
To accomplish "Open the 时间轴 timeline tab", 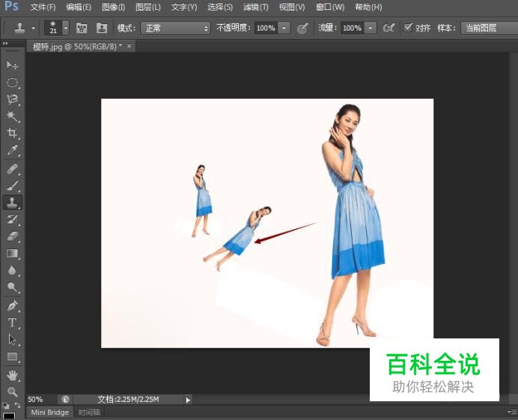I will 89,413.
